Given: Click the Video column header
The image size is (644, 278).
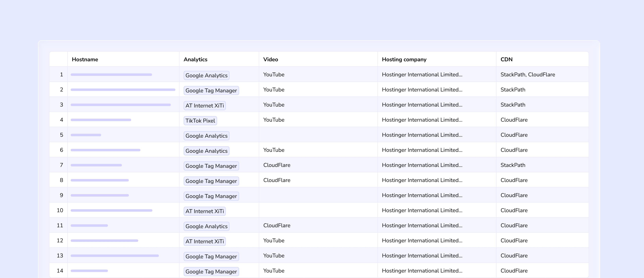Looking at the screenshot, I should 271,59.
